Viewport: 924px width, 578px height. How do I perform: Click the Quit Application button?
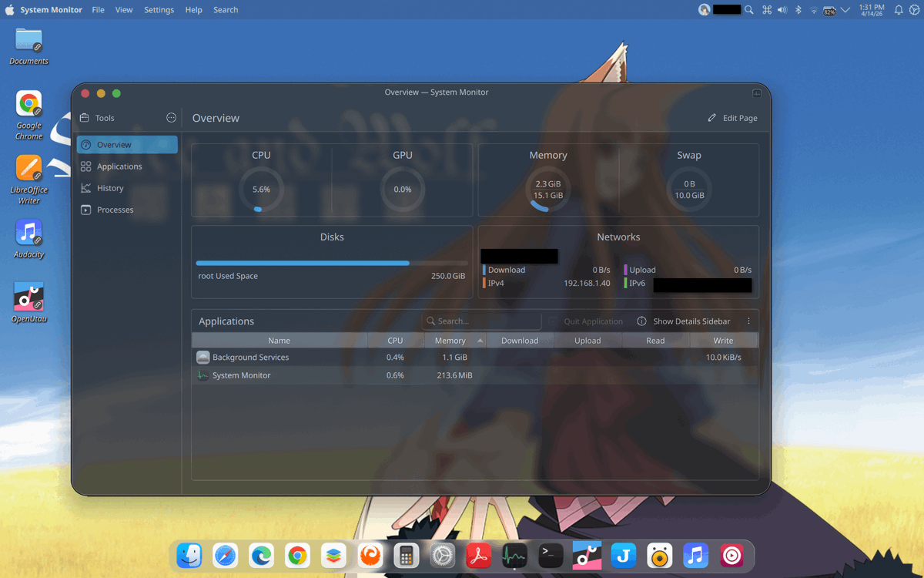pyautogui.click(x=586, y=321)
